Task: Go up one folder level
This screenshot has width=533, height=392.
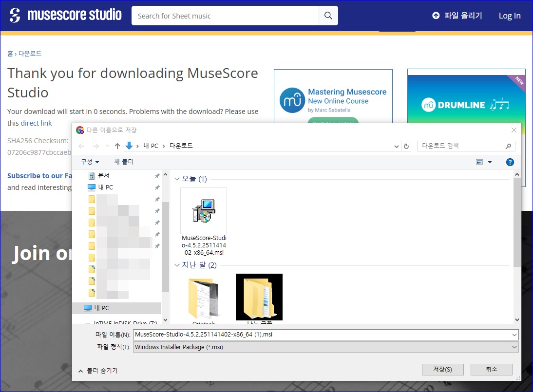Action: point(117,146)
